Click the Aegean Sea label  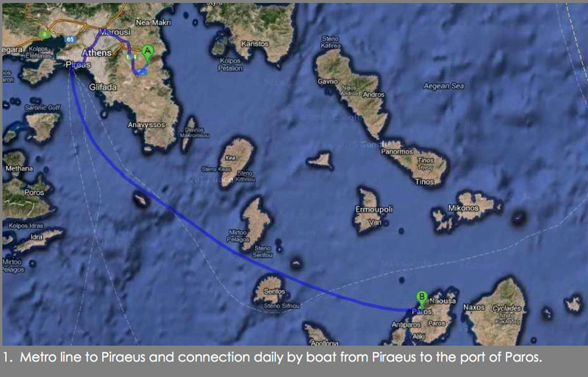click(x=444, y=86)
